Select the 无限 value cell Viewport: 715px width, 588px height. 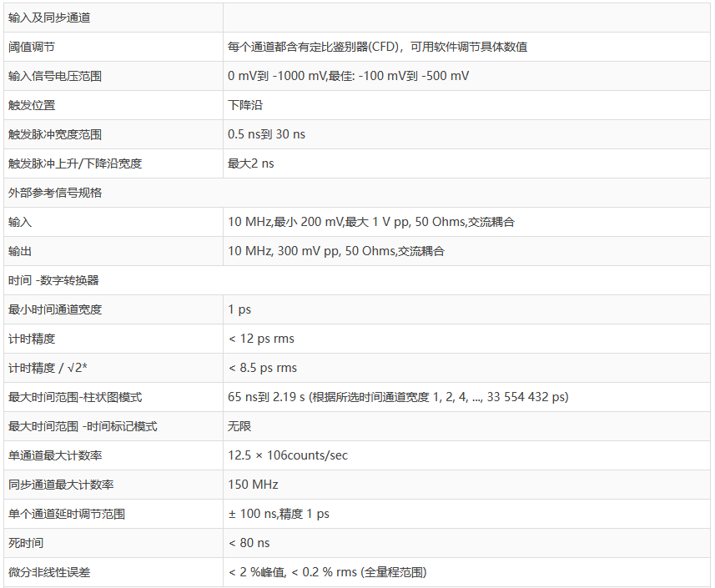240,426
